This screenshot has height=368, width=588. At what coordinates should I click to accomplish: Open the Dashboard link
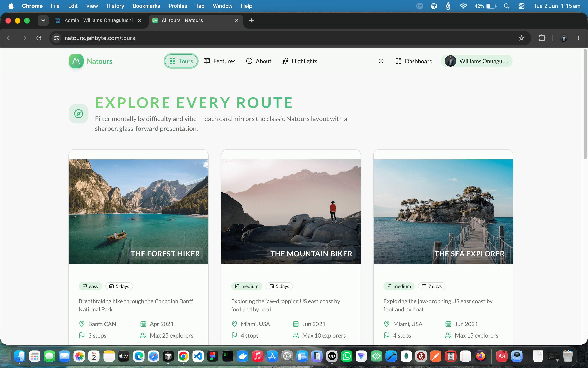click(x=414, y=61)
